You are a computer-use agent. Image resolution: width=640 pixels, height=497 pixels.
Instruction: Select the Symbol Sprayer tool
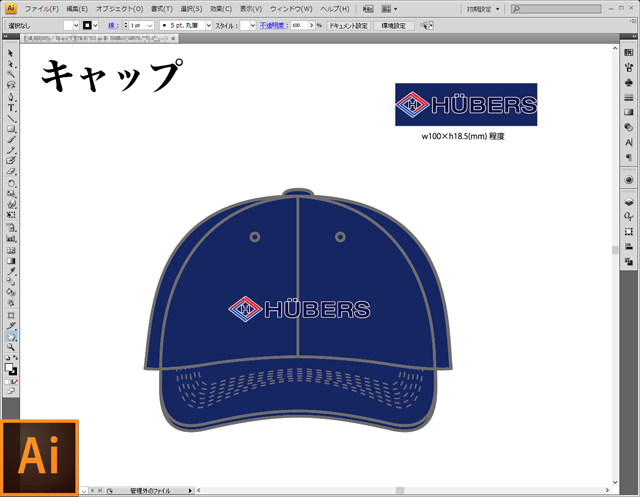tap(11, 228)
